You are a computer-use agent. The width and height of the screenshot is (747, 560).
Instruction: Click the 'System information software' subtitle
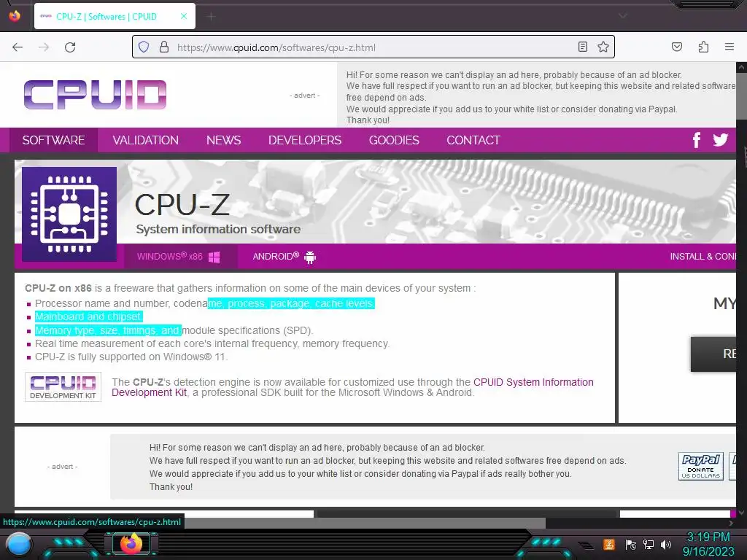pos(218,229)
